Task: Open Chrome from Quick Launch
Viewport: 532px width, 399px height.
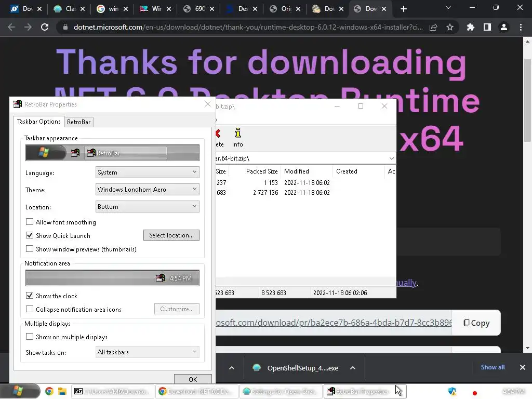Action: point(49,392)
